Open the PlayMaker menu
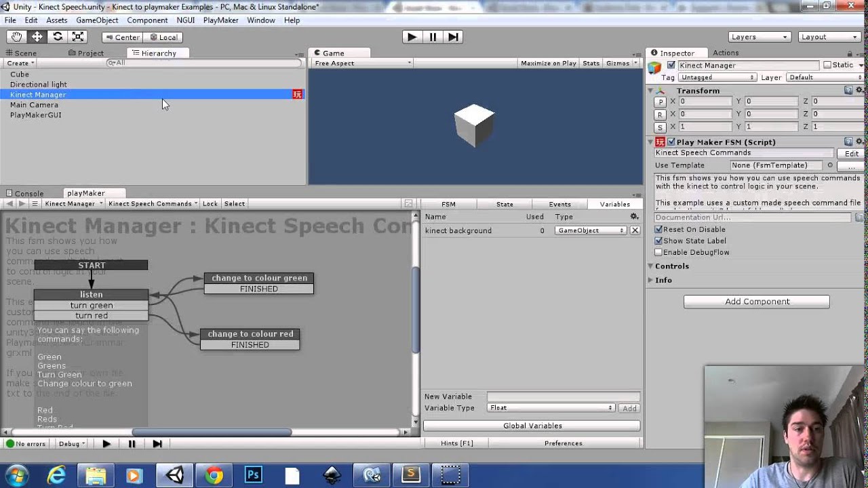This screenshot has height=488, width=868. [220, 20]
